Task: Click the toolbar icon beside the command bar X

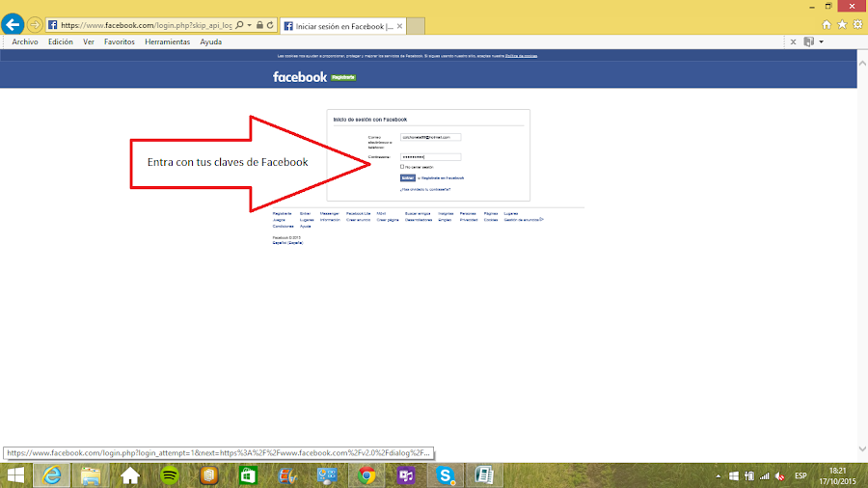Action: pyautogui.click(x=809, y=42)
